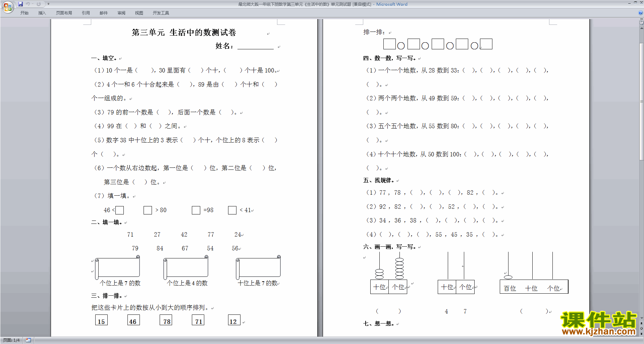644x344 pixels.
Task: Open the Office button menu
Action: click(7, 7)
